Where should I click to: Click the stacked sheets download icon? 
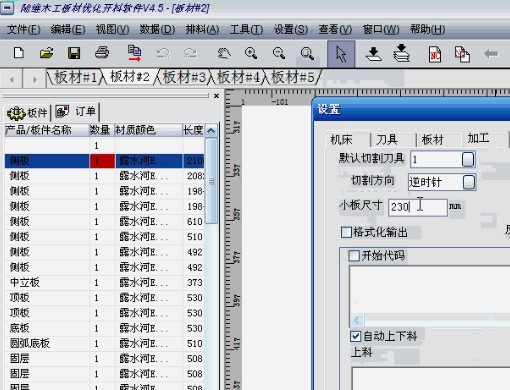point(401,53)
